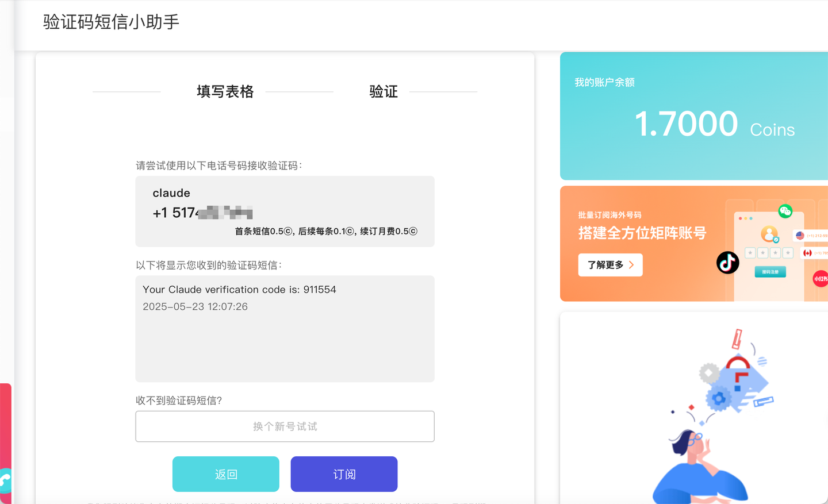Image resolution: width=828 pixels, height=504 pixels.
Task: Click the 批量订阅海外号码 banner subtitle
Action: point(609,215)
